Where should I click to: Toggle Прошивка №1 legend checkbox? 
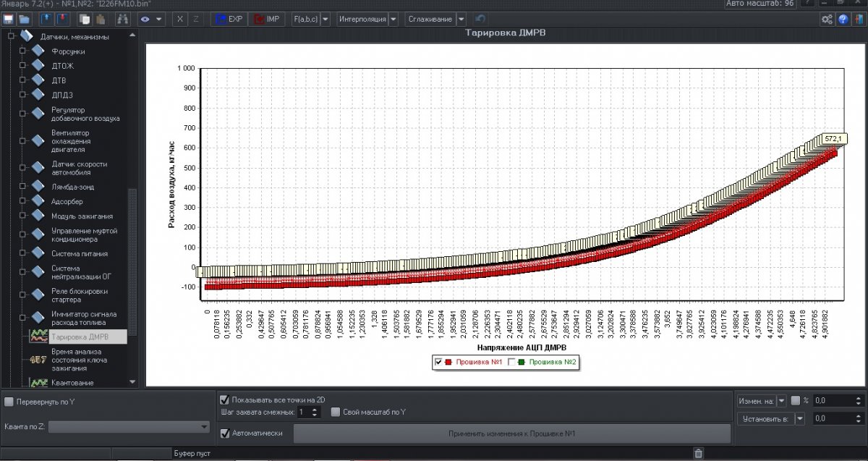click(438, 362)
